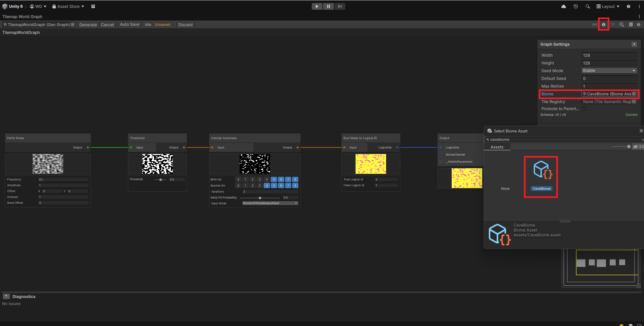Image resolution: width=644 pixels, height=326 pixels.
Task: Click the Discard button
Action: pyautogui.click(x=185, y=25)
